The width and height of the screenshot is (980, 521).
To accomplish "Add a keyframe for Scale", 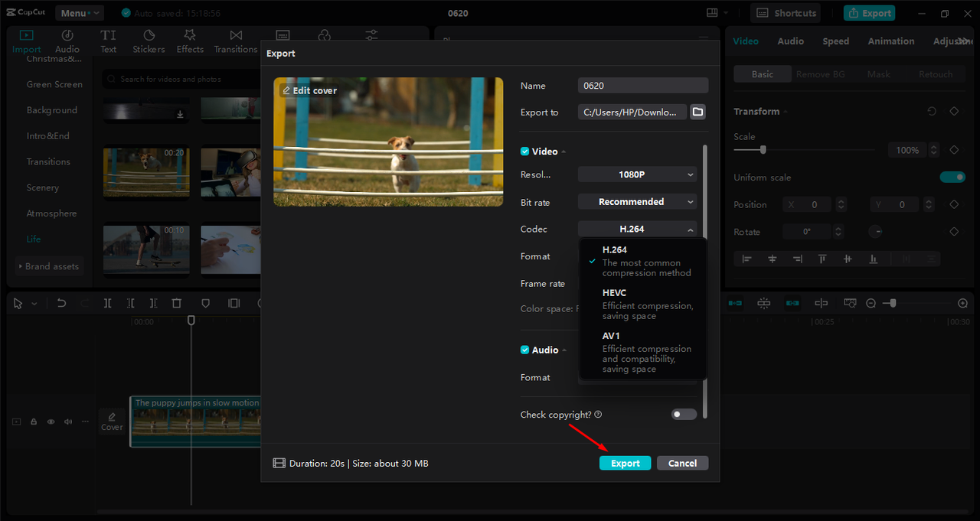I will tap(954, 150).
